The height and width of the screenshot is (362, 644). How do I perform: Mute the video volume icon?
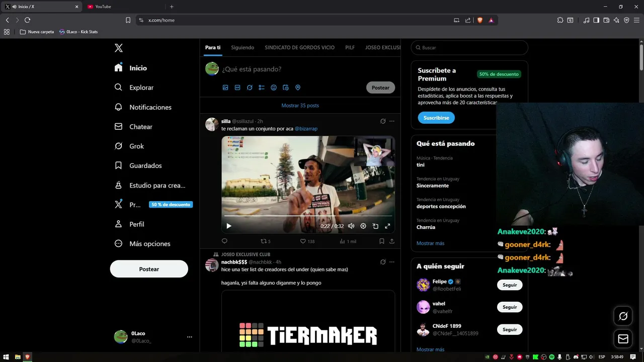pyautogui.click(x=351, y=226)
